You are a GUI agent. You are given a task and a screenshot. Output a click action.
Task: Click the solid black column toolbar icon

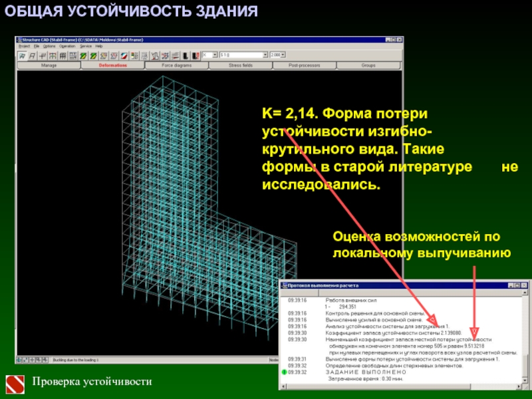(x=186, y=56)
